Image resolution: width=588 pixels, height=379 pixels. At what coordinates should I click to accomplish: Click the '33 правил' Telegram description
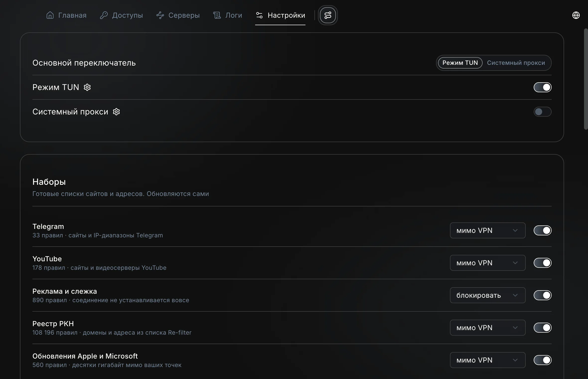[98, 235]
